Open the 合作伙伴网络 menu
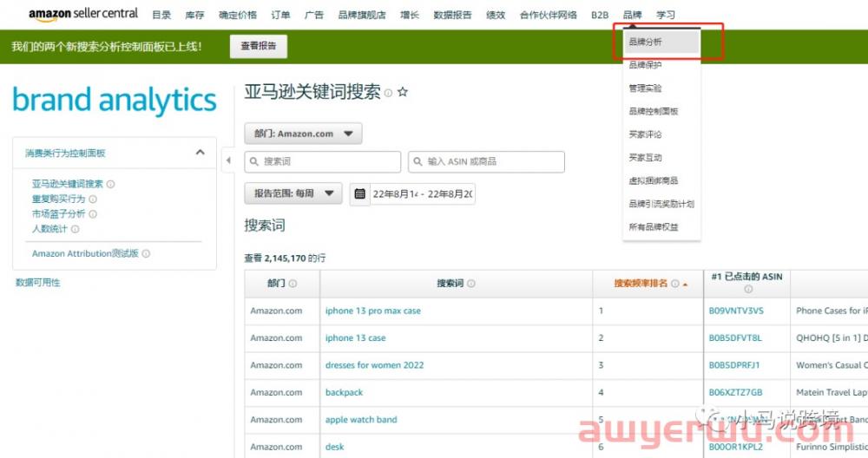The image size is (868, 458). 548,15
